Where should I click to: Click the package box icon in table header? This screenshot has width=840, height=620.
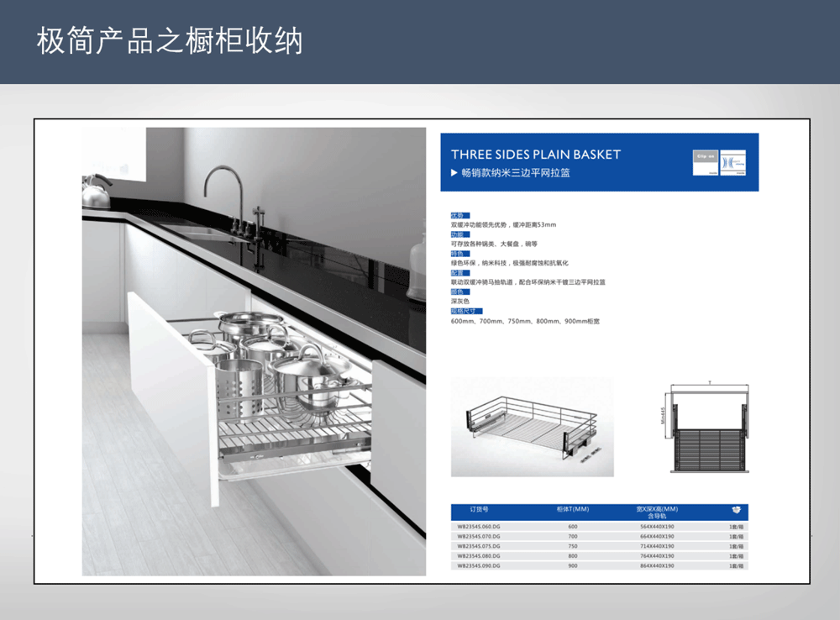tap(736, 510)
